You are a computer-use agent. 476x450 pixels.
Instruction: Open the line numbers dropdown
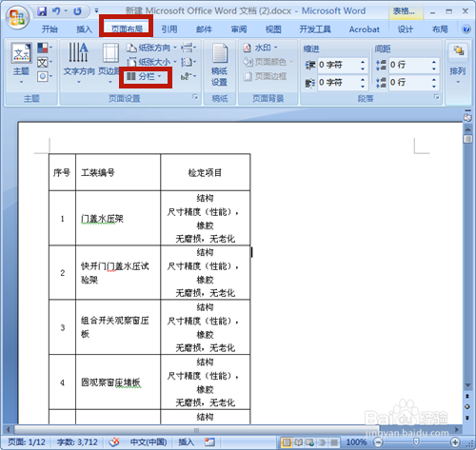click(x=188, y=62)
